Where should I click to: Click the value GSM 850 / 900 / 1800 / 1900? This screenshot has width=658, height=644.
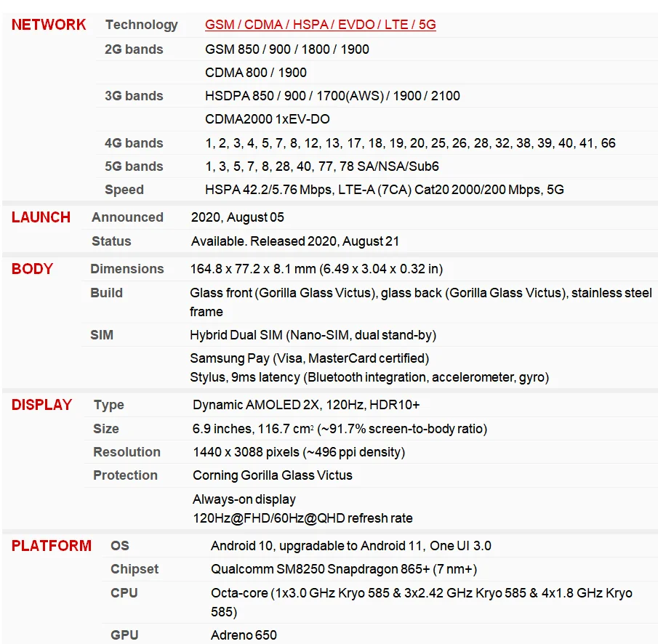(287, 49)
